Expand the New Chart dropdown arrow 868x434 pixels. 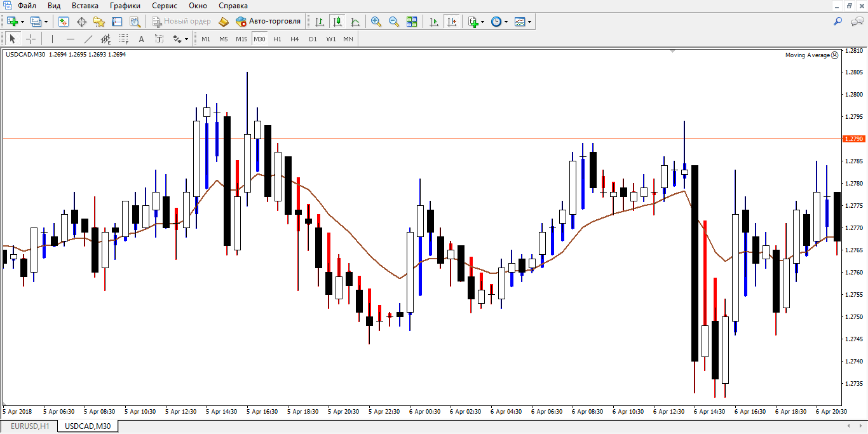tap(22, 22)
